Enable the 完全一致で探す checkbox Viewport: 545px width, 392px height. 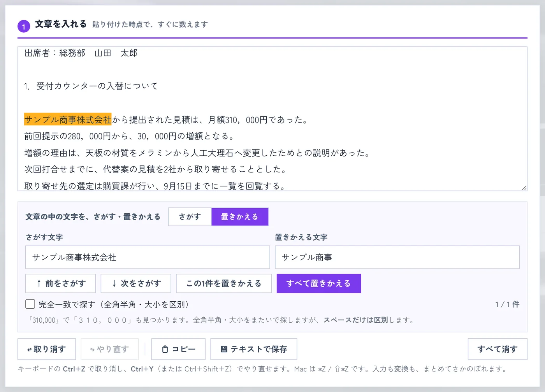click(30, 304)
